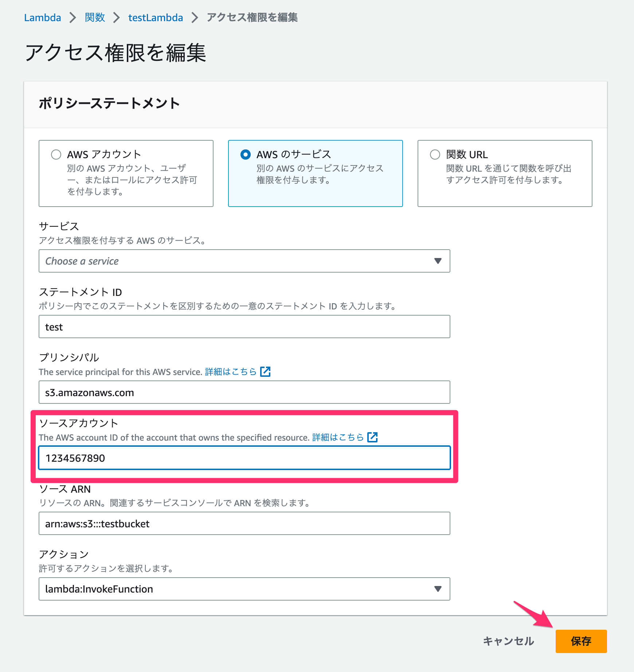The image size is (634, 672).
Task: Click the chevron icon after Lambda breadcrumb
Action: 73,17
